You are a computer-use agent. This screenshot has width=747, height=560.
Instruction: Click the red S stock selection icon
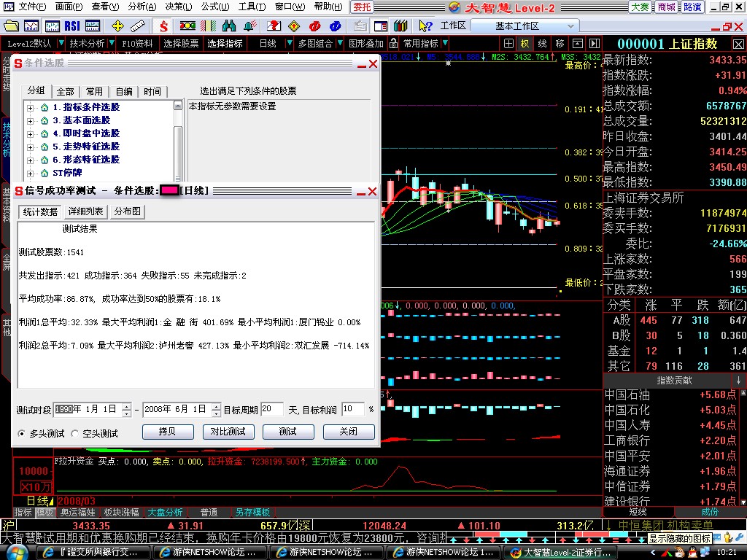tap(163, 26)
